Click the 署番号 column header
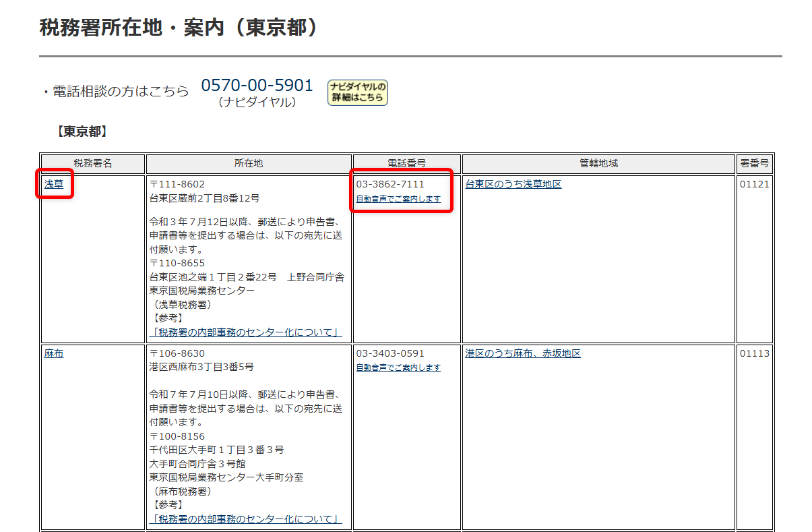 click(755, 163)
